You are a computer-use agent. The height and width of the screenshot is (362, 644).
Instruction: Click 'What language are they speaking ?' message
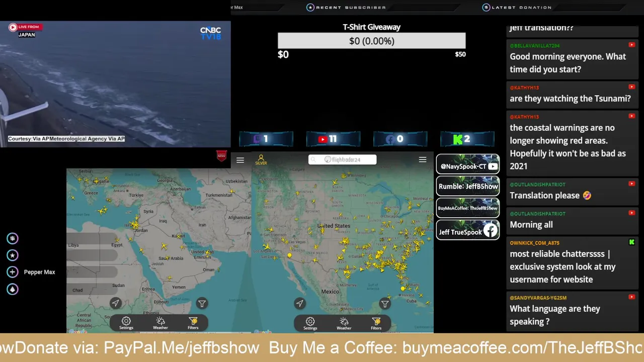[x=555, y=315]
